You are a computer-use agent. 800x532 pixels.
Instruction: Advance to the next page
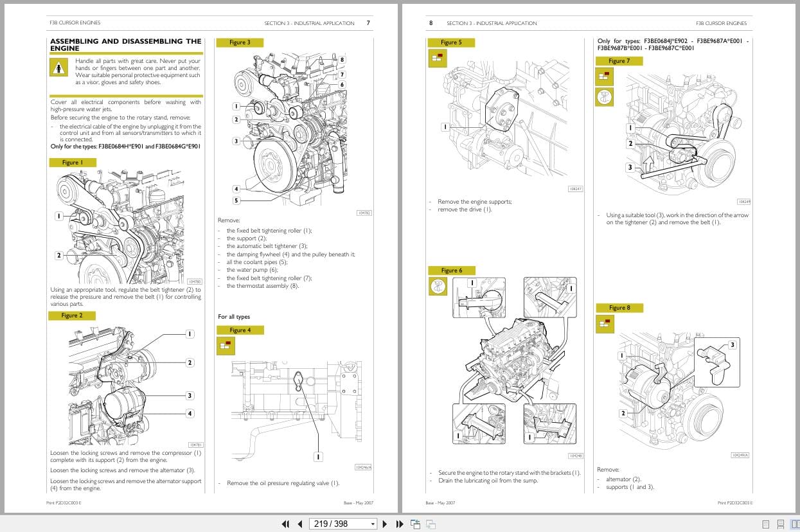coord(384,524)
